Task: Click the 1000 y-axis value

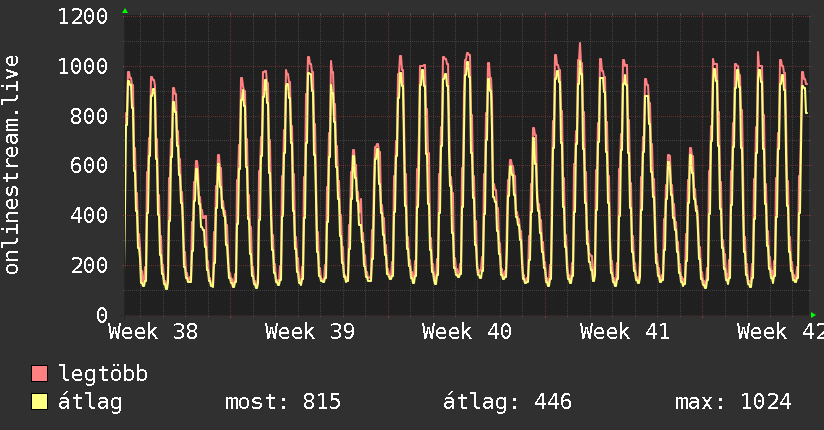Action: (x=83, y=67)
